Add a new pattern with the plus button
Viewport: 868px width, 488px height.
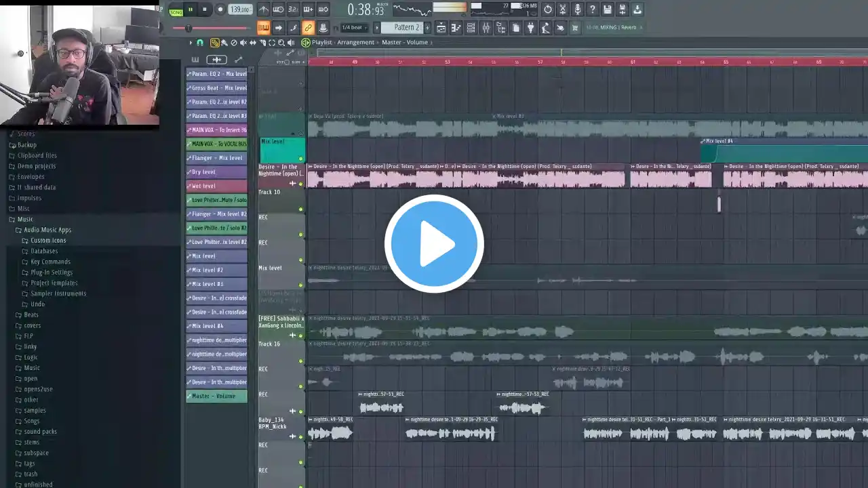[428, 28]
